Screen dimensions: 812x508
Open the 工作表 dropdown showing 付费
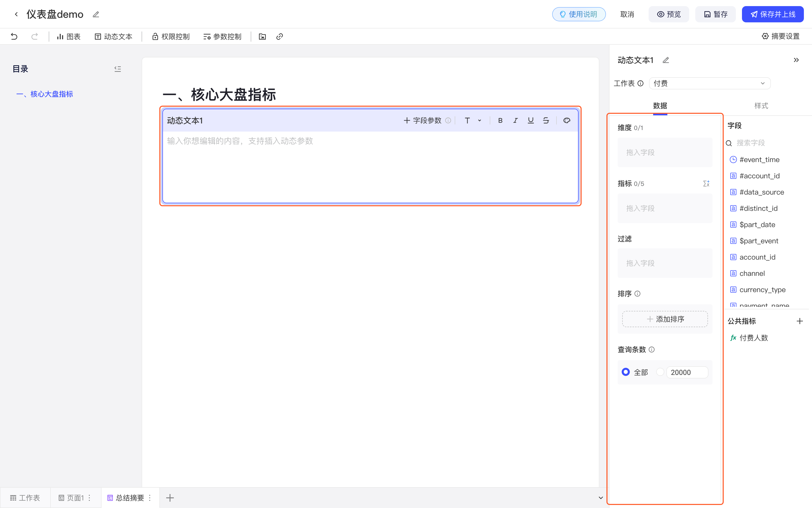(x=710, y=83)
